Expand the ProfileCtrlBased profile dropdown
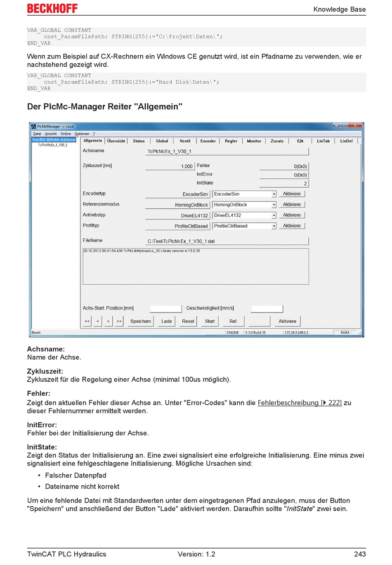This screenshot has height=565, width=392. tap(274, 226)
